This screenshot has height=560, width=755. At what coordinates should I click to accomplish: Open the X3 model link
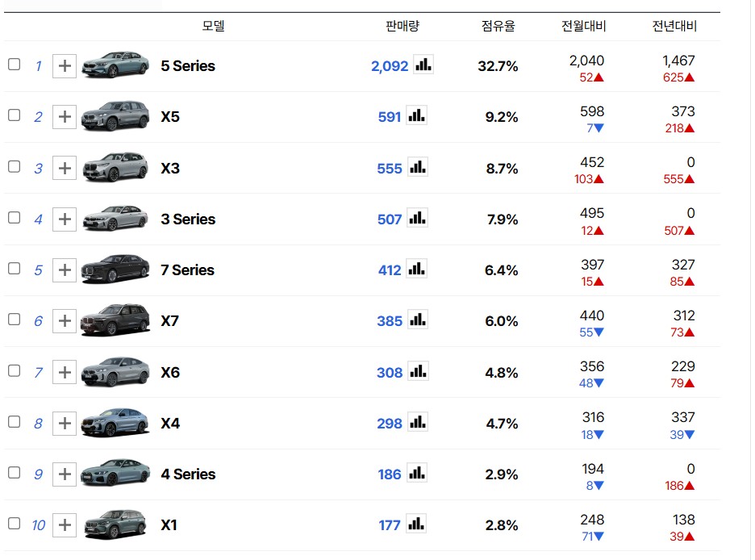point(170,168)
